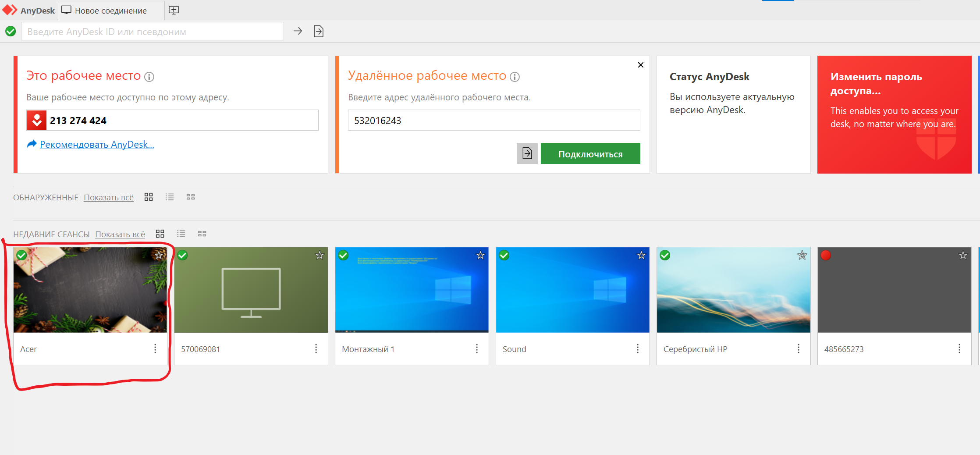Select large tile view for Обнаруженные

[149, 197]
